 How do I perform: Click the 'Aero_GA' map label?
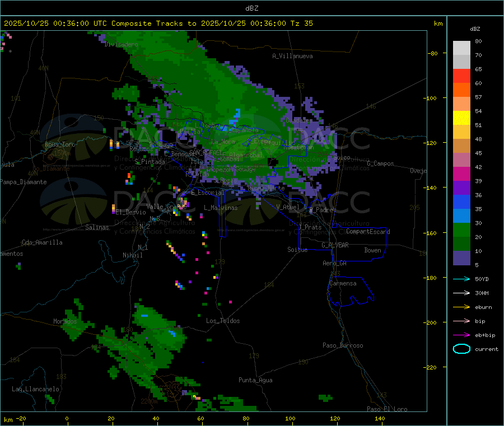coord(335,263)
